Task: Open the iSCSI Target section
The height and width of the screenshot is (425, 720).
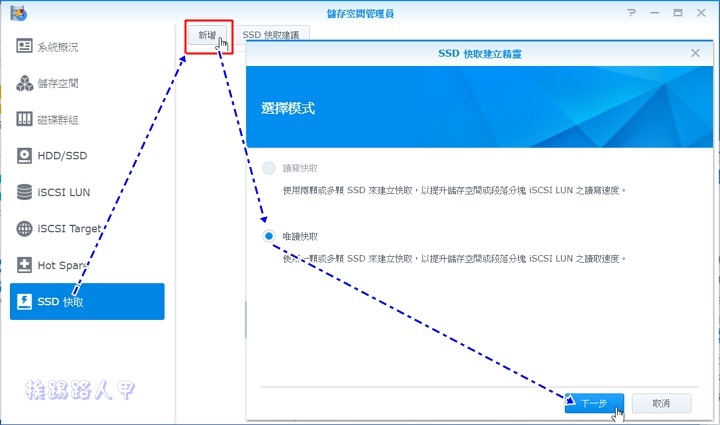Action: pyautogui.click(x=87, y=228)
